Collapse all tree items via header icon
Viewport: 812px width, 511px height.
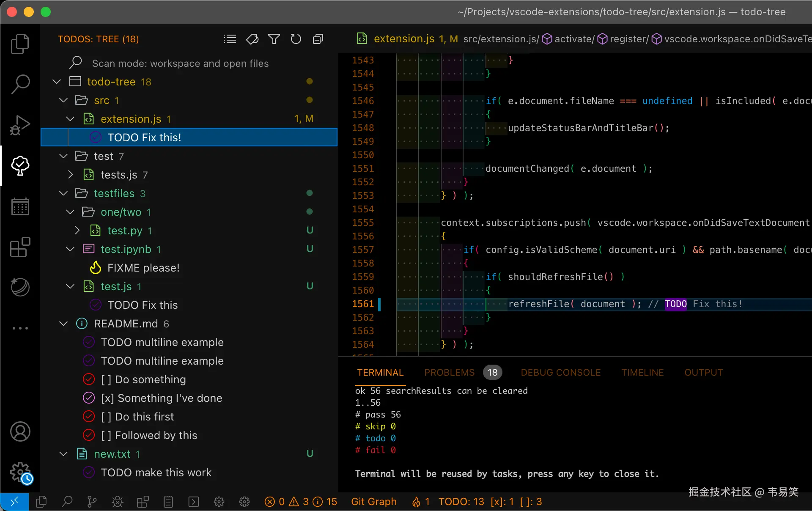pyautogui.click(x=318, y=39)
